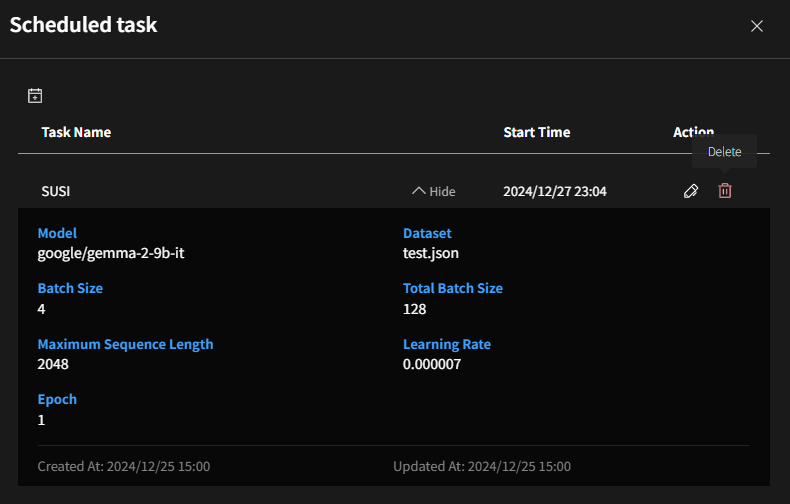Viewport: 790px width, 504px height.
Task: Click the pencil edit icon for SUSI
Action: pos(690,191)
